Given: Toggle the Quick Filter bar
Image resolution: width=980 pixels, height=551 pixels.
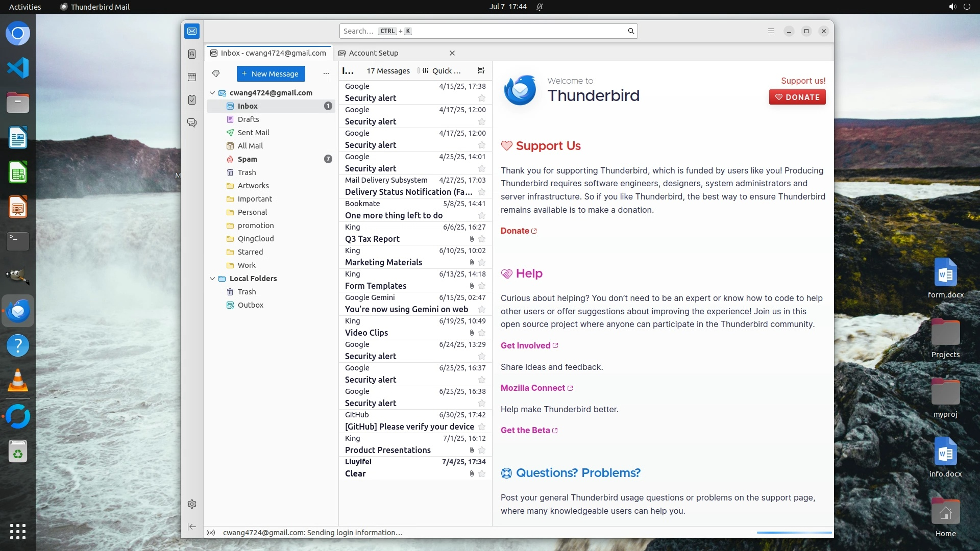Looking at the screenshot, I should 439,71.
